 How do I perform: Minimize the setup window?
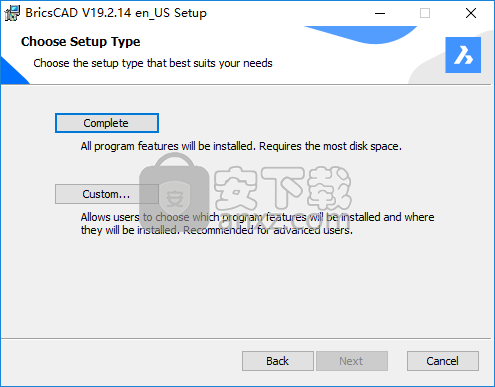point(380,13)
